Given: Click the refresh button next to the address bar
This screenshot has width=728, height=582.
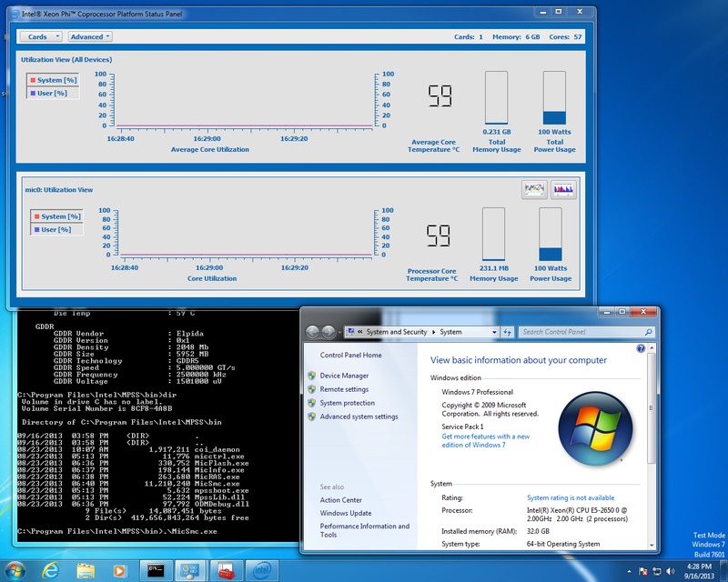Looking at the screenshot, I should [x=508, y=332].
